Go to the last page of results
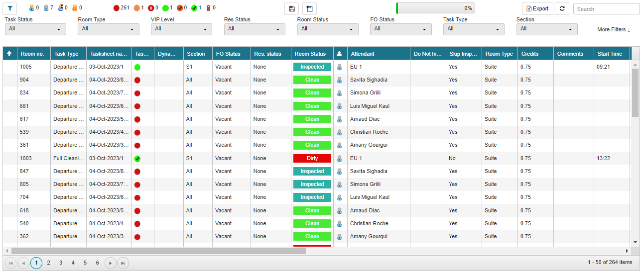Image resolution: width=644 pixels, height=274 pixels. click(x=123, y=263)
